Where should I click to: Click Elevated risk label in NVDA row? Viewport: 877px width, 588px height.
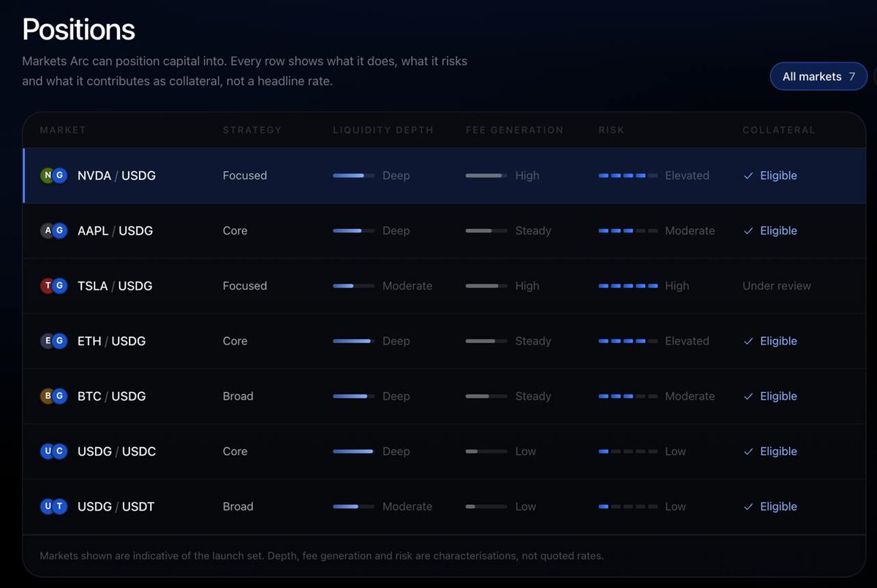[x=687, y=176]
